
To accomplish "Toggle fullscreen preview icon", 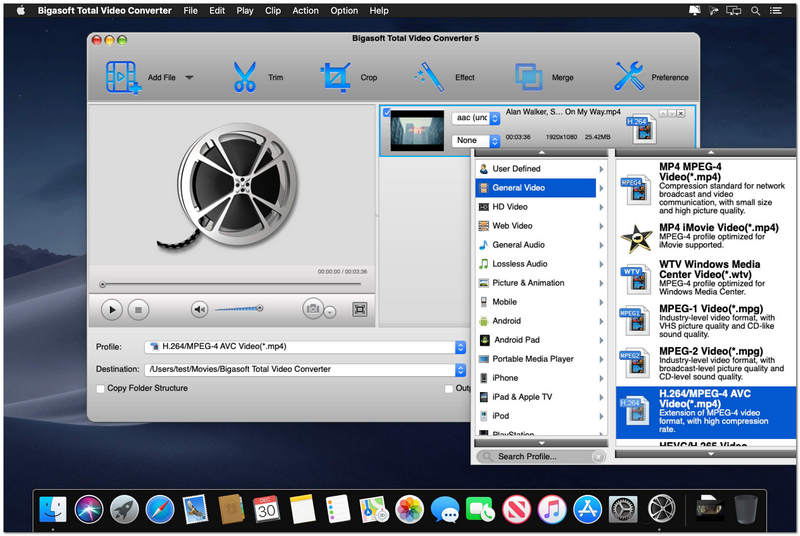I will point(360,310).
